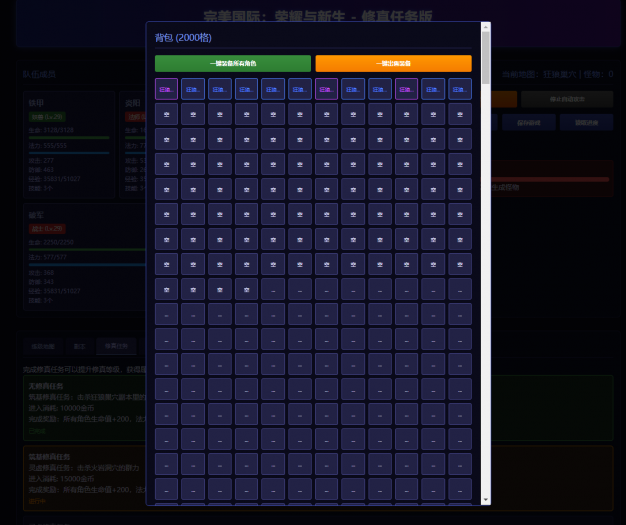Click the eighth item slot in first row
Viewport: 626px width, 525px height.
(353, 89)
